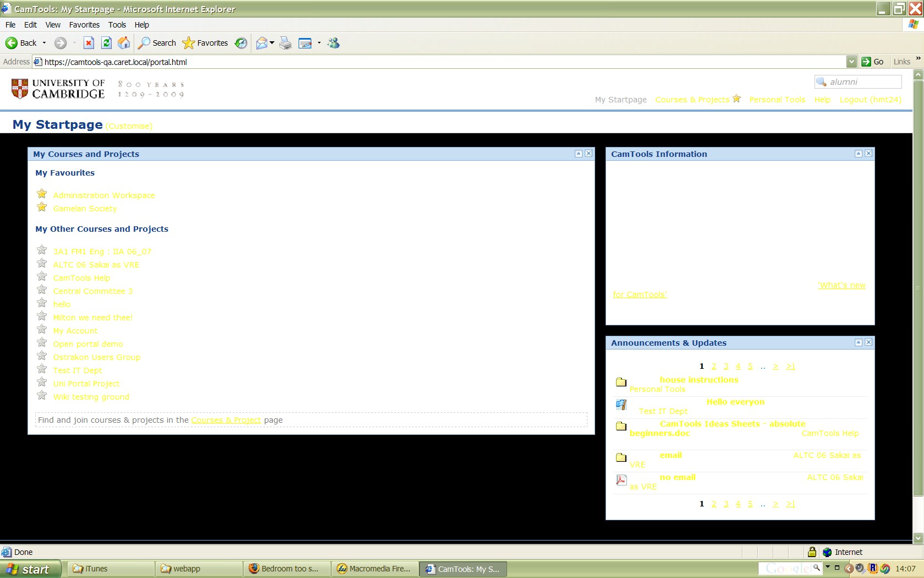Screen dimensions: 924x578
Task: Click the browser Back button
Action: pos(21,43)
